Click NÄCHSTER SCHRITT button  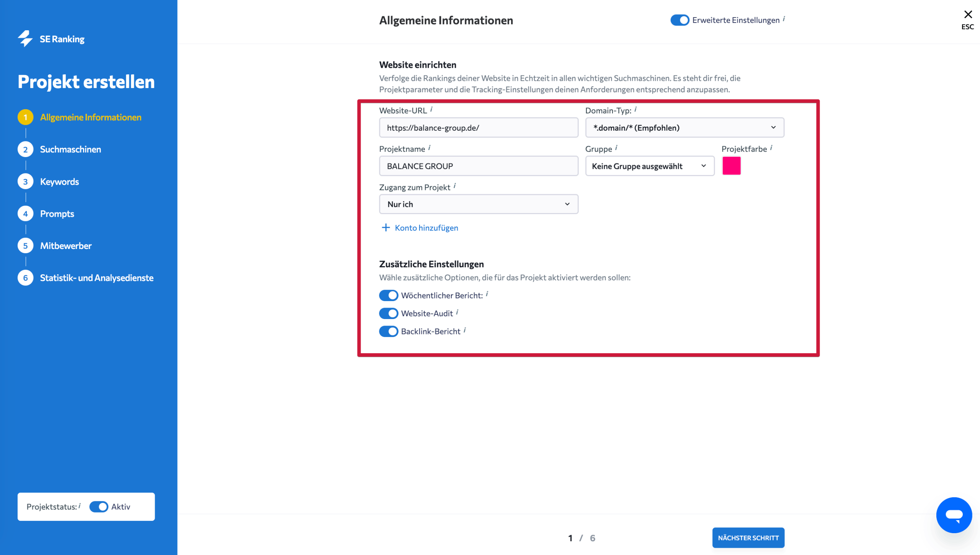tap(748, 538)
